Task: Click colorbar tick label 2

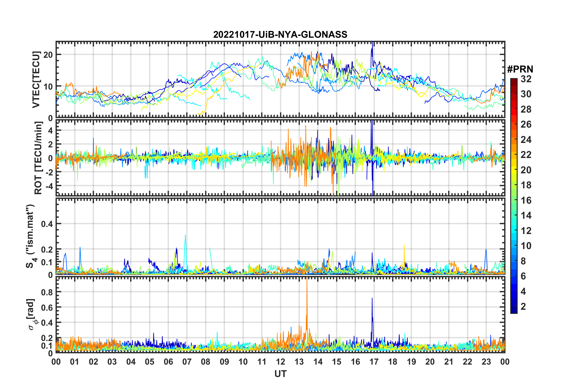Action: pyautogui.click(x=523, y=307)
